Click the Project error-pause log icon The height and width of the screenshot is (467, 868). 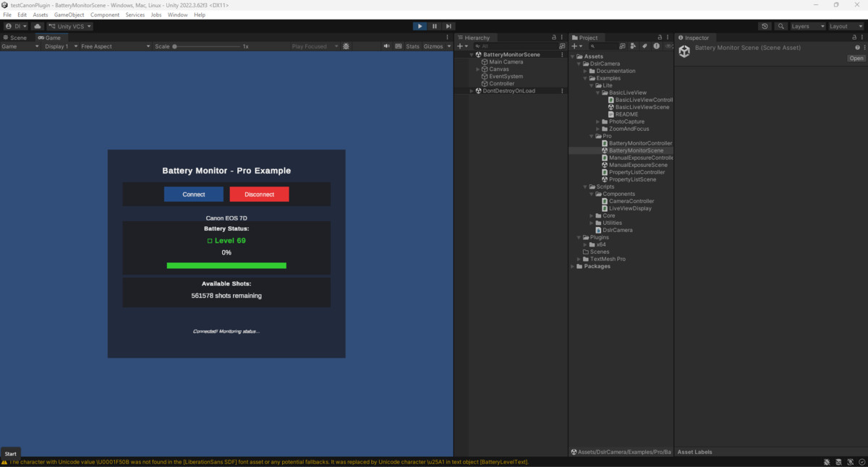656,46
